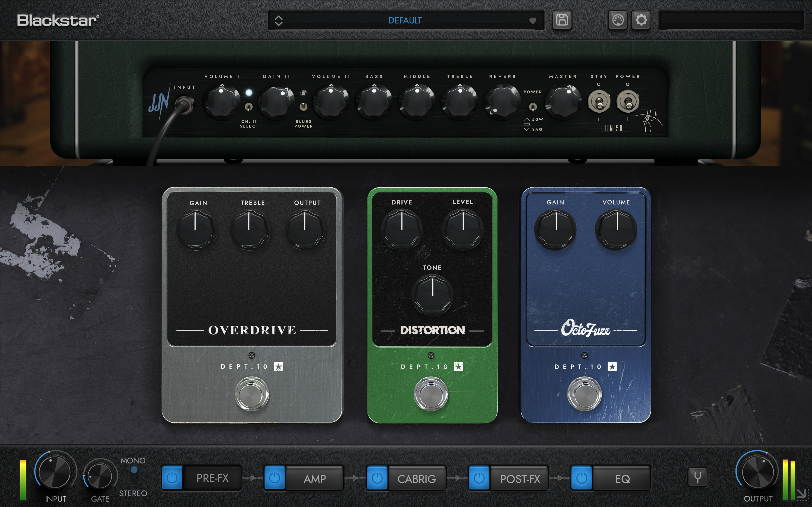
Task: Favorite the preset with heart icon
Action: click(x=532, y=21)
